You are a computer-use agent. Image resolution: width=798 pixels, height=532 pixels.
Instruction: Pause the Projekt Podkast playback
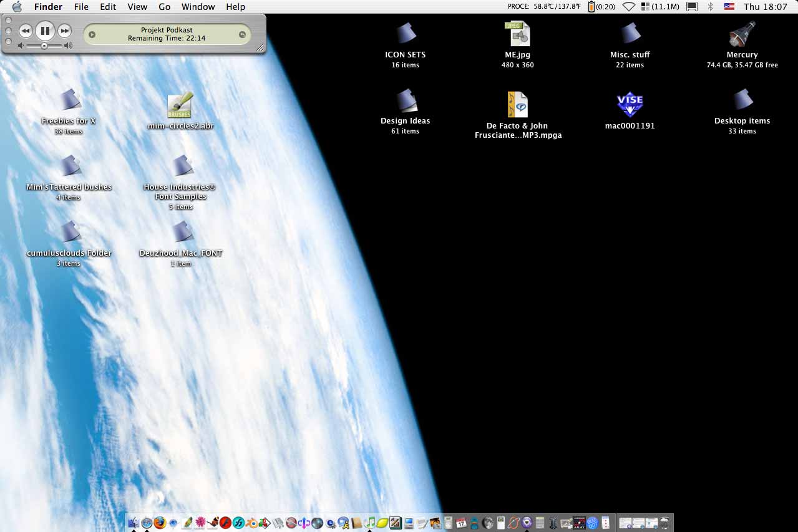click(45, 31)
